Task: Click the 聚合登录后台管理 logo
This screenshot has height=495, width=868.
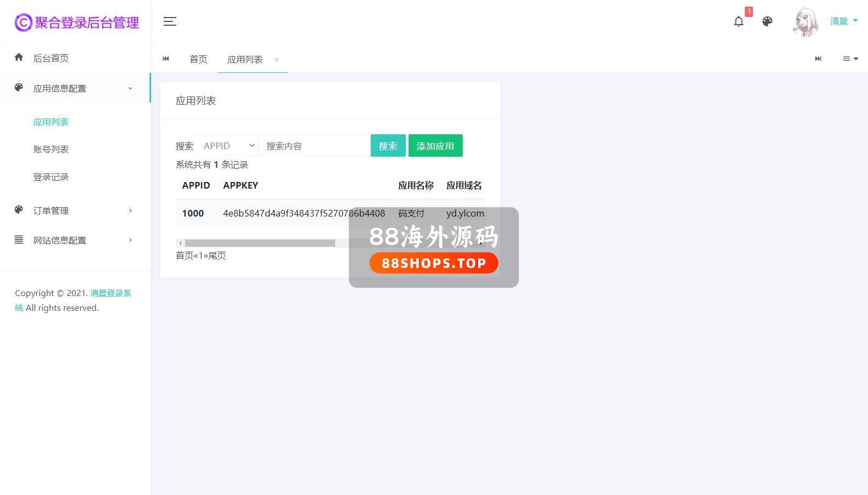Action: coord(77,22)
